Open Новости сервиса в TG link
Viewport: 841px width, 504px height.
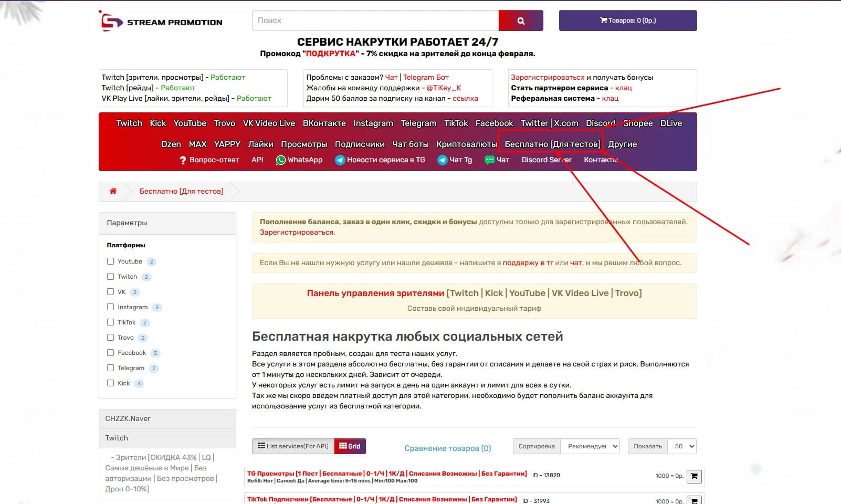pos(380,160)
